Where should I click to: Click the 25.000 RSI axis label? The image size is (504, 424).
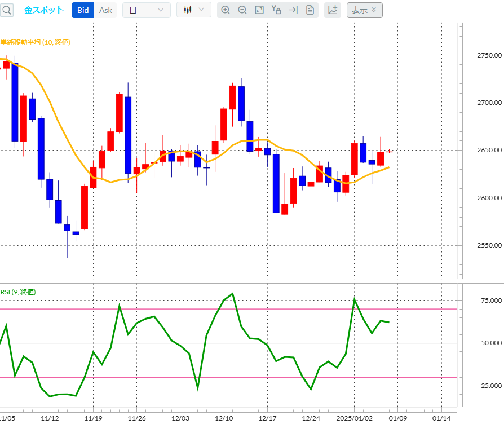click(x=491, y=386)
